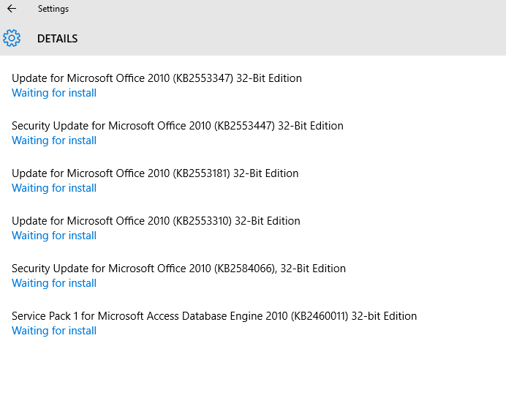Open the KB2553181 Office 2010 update entry

[155, 173]
